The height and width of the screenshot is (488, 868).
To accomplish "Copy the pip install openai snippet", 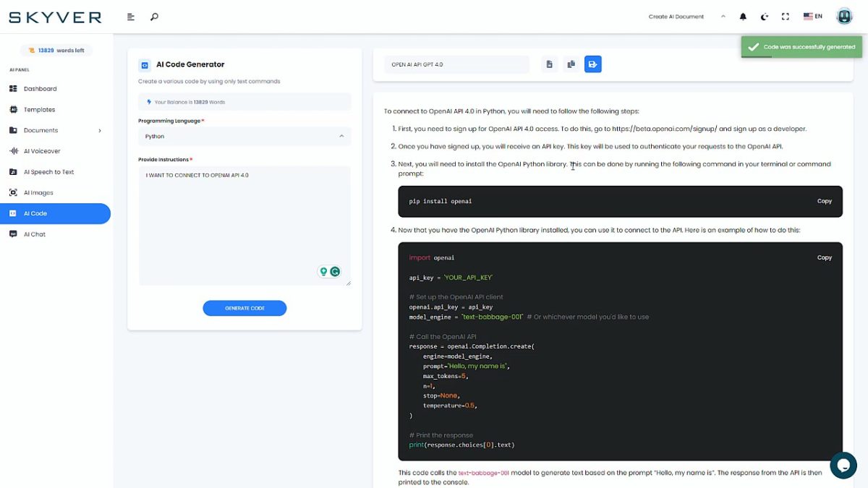I will point(824,201).
